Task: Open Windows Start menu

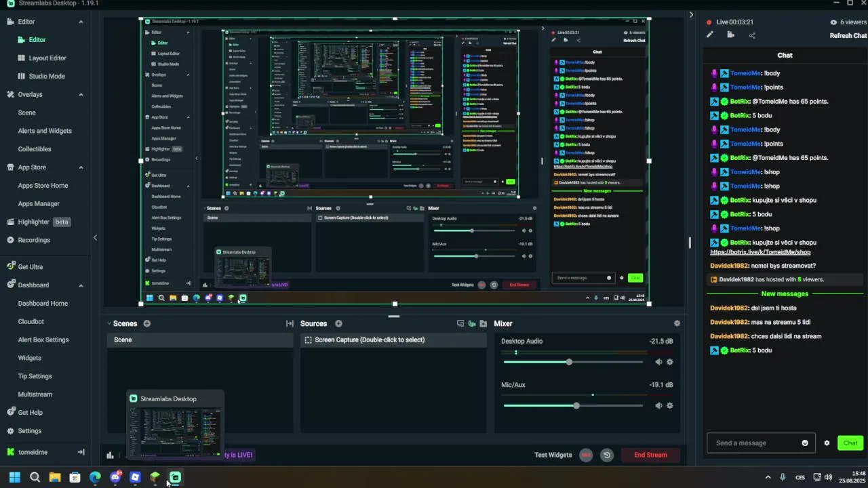Action: pyautogui.click(x=14, y=477)
